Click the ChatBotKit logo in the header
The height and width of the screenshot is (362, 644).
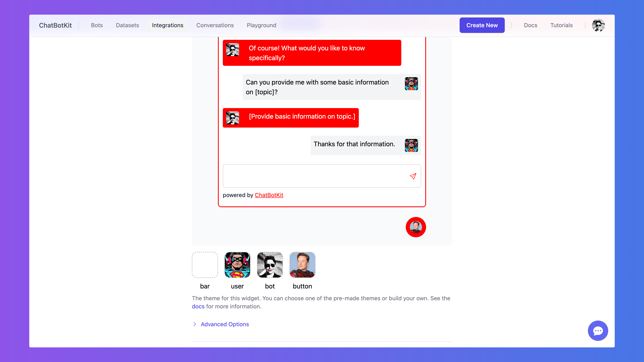(55, 25)
